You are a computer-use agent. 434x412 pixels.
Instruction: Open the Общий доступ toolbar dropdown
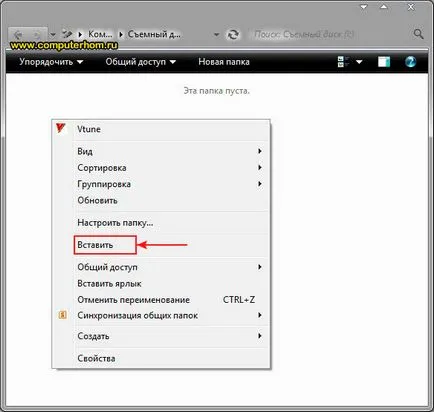[x=141, y=62]
